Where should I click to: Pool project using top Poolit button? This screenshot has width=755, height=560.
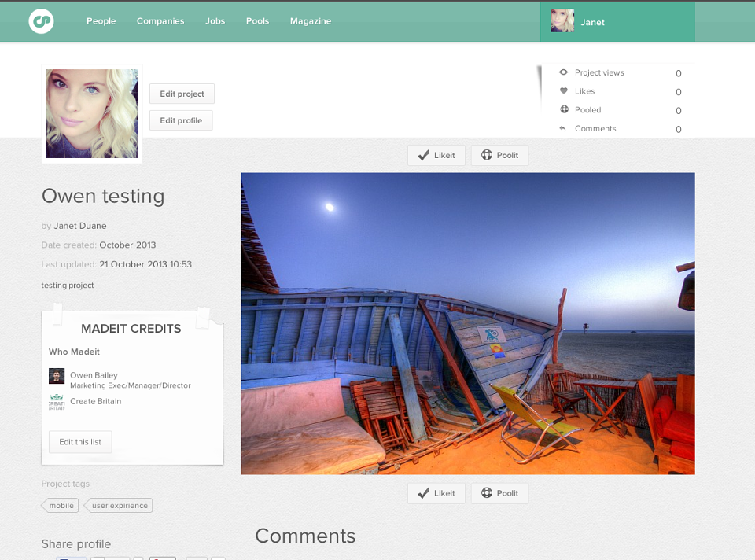pos(500,155)
